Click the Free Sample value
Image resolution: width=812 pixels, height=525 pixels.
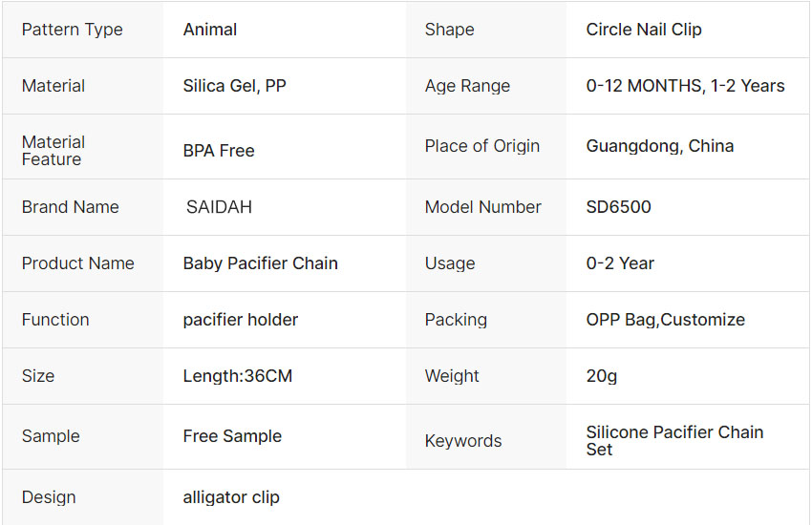232,436
